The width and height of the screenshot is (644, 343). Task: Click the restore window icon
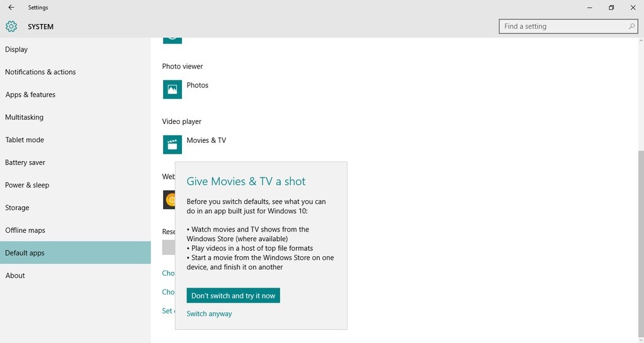[611, 8]
